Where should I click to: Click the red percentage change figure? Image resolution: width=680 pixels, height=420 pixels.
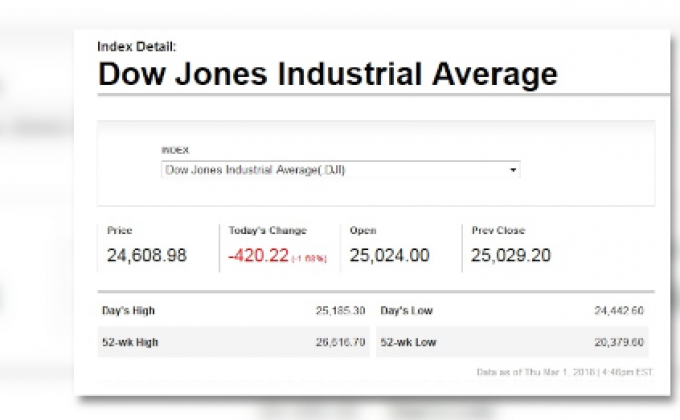(x=309, y=258)
